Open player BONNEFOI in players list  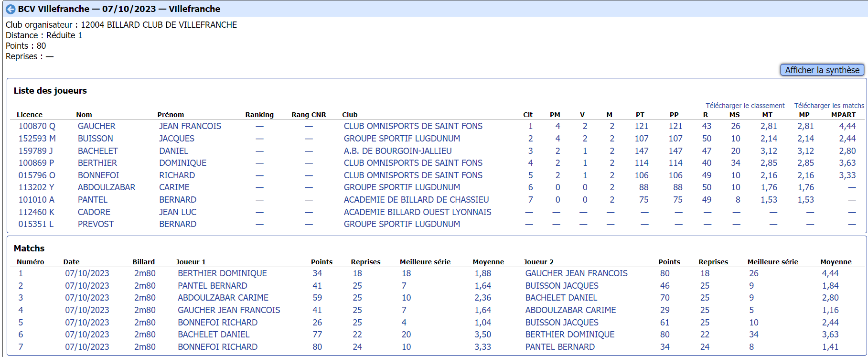click(98, 175)
